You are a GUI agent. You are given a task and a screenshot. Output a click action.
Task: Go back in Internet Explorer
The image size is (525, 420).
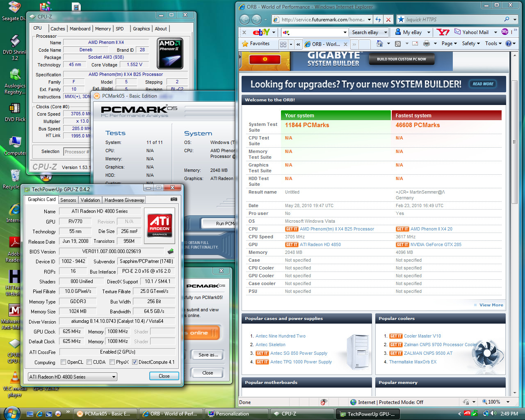[244, 19]
